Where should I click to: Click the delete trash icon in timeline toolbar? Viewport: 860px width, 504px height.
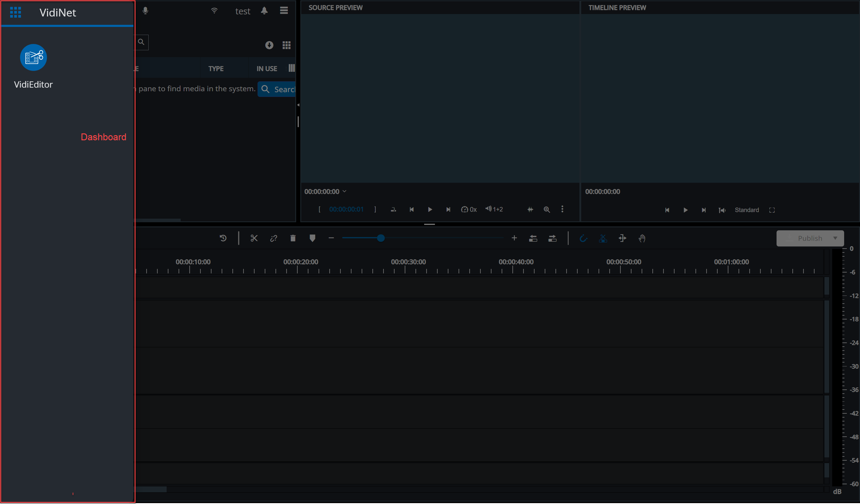[x=293, y=238]
